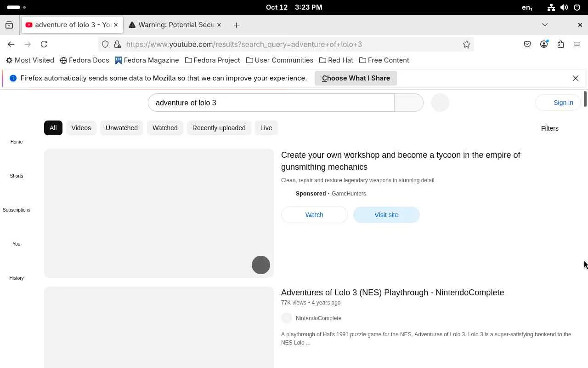
Task: Open the Adventures of Lolo 3 video thumbnail
Action: click(x=159, y=328)
